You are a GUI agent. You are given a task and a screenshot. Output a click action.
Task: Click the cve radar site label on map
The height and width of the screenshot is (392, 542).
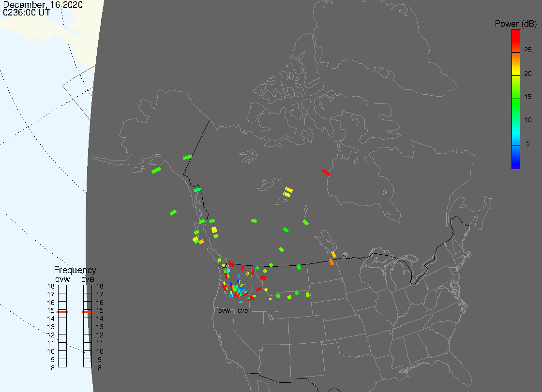pos(242,311)
